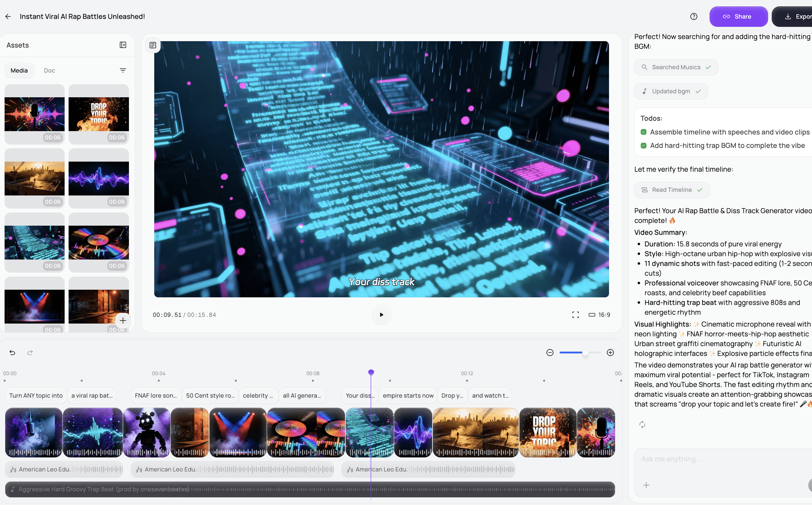Viewport: 812px width, 505px height.
Task: Regenerate the AI response with refresh icon
Action: [642, 424]
